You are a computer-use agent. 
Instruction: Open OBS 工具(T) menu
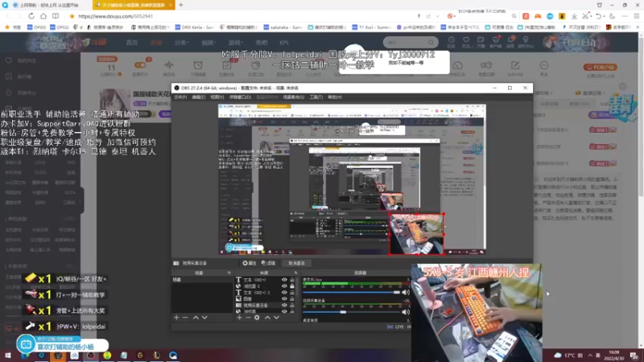click(x=316, y=97)
